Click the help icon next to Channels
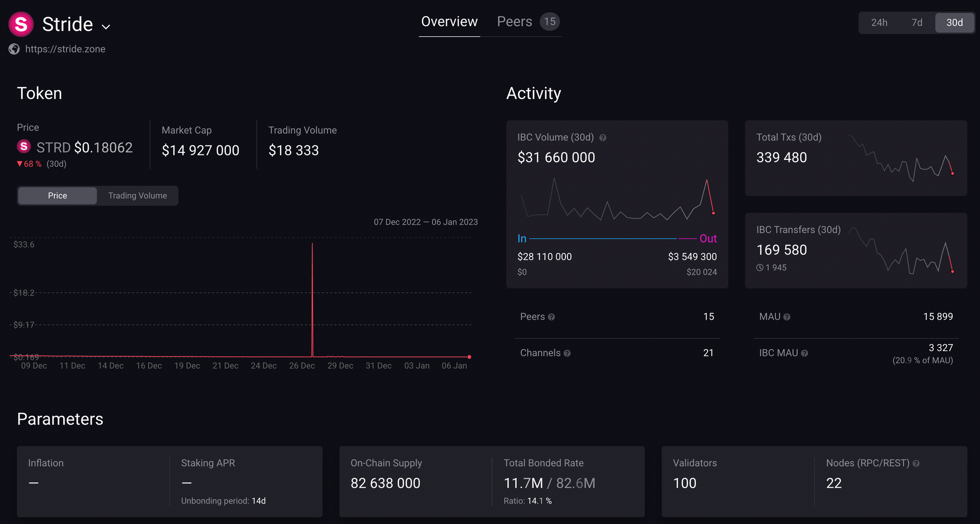980x524 pixels. [567, 353]
